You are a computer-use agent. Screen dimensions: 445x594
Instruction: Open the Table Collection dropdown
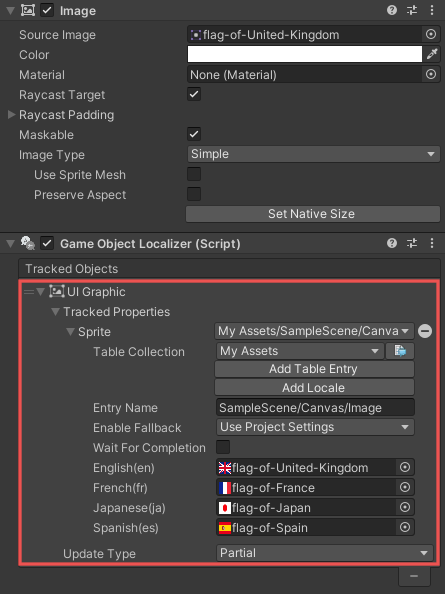(300, 351)
